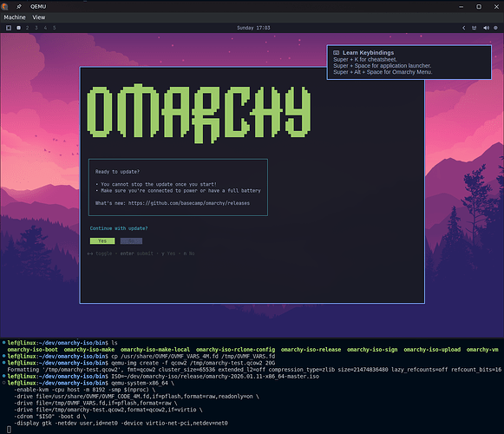Click the -cdrom "$ISO" -boot d line
The height and width of the screenshot is (434, 504).
pyautogui.click(x=49, y=417)
